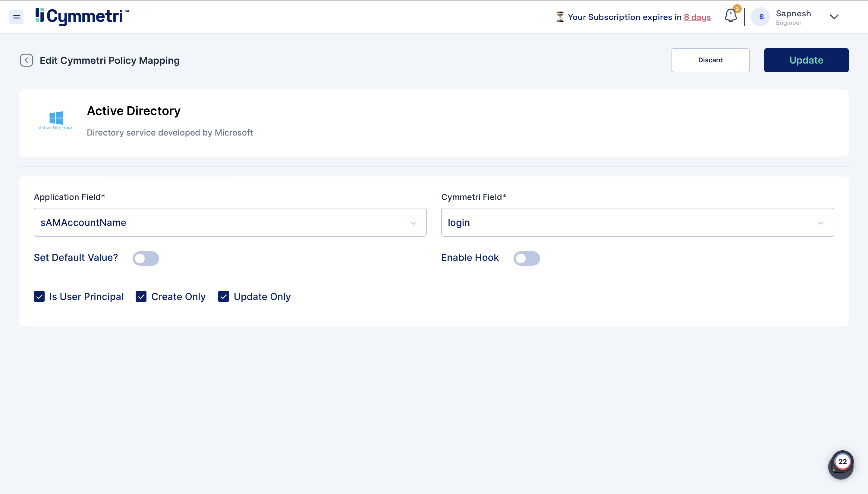Turn on the Enable Hook toggle

526,258
